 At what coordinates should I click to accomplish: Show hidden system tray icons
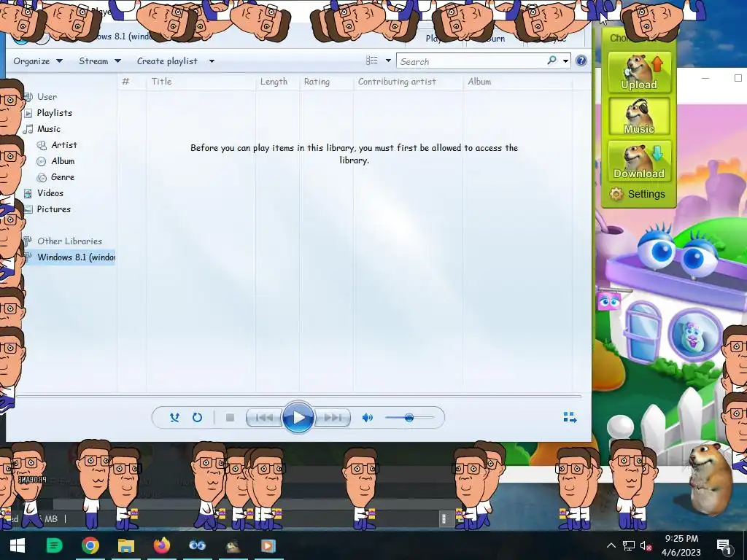point(611,545)
